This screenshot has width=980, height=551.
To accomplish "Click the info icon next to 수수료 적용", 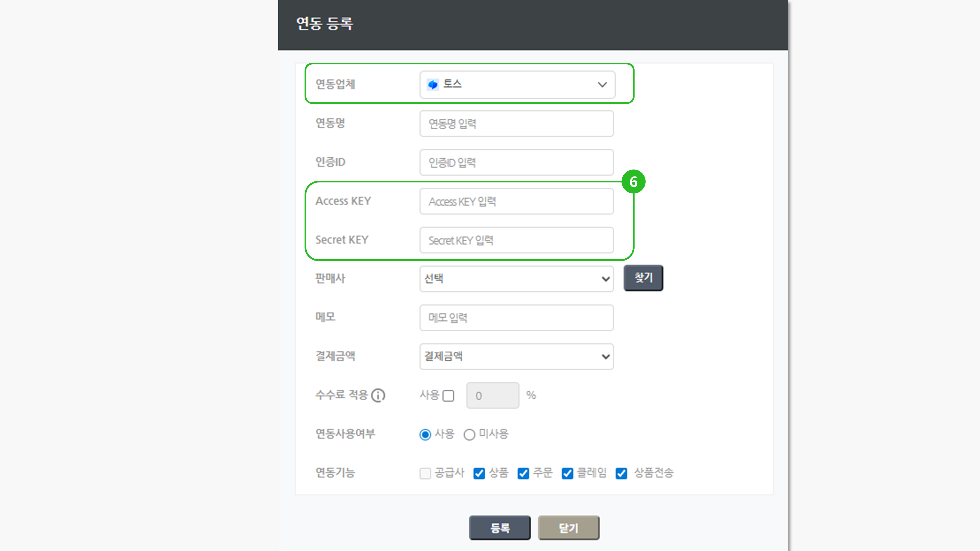I will point(378,395).
